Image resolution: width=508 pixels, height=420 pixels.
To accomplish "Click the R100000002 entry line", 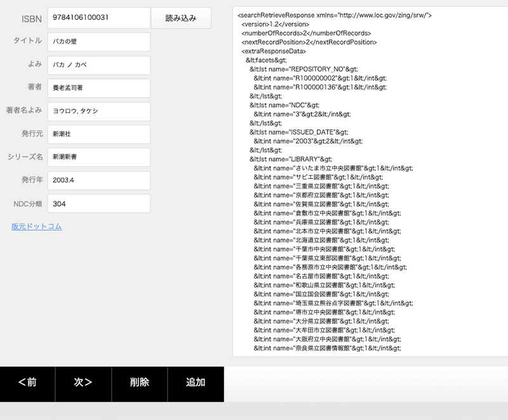I will 320,78.
